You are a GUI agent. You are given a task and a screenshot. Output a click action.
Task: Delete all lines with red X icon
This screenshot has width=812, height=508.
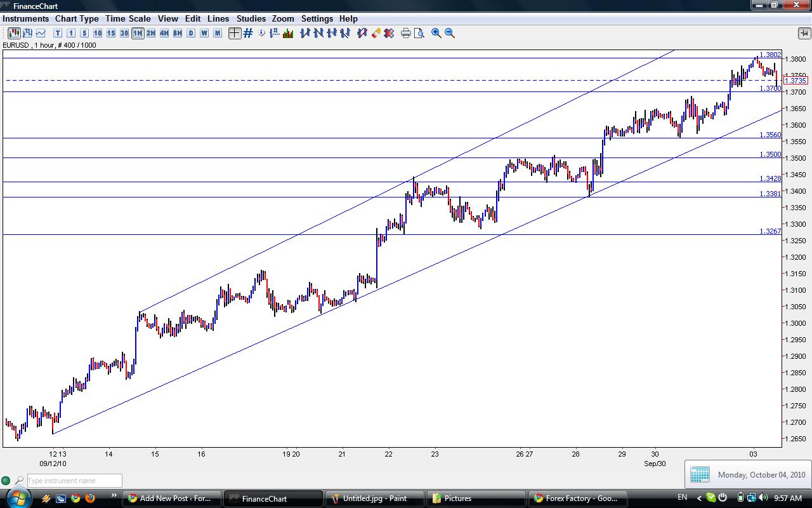389,33
